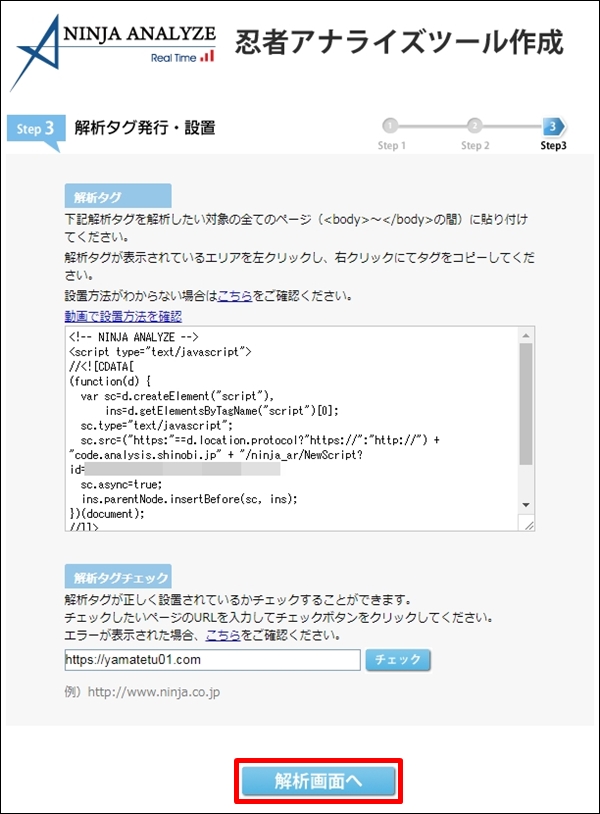Image resolution: width=600 pixels, height=814 pixels.
Task: Click the 忍者アナライズツール作成 page title
Action: coord(399,42)
